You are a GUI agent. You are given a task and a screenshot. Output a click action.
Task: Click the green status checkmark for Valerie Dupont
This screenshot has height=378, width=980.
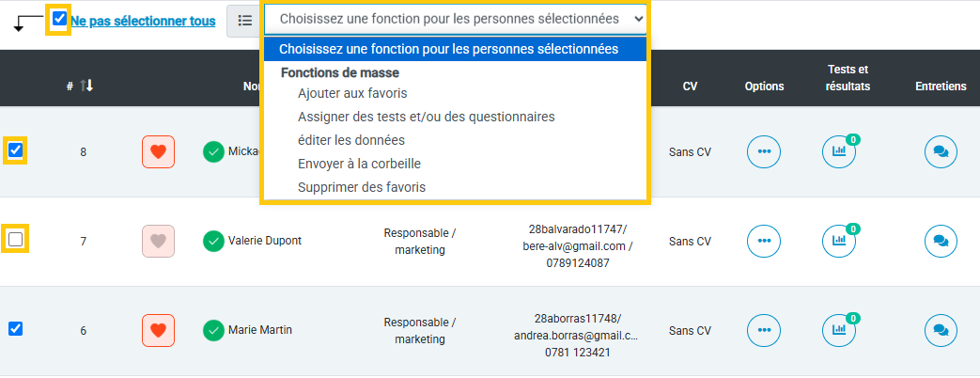click(213, 241)
